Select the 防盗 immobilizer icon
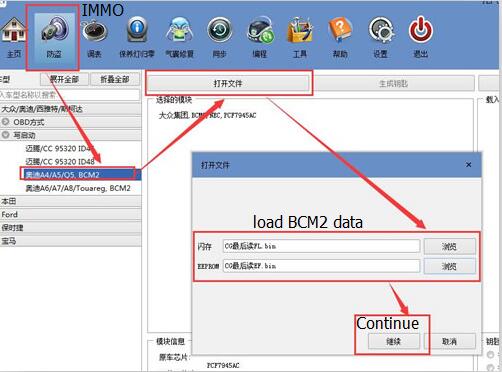Screen dimensions: 502x372 click(54, 31)
